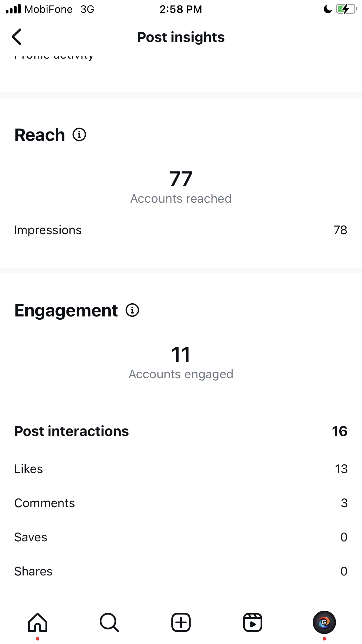Viewport: 362px width, 644px height.
Task: Select the Impressions row
Action: 181,230
